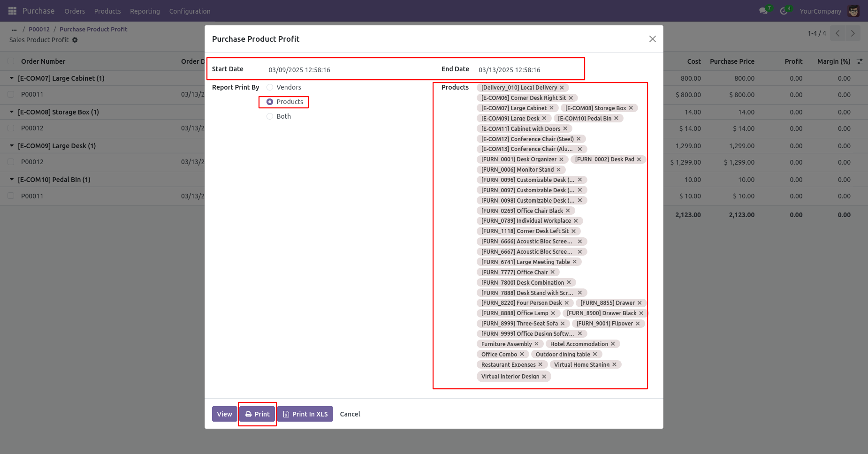Remove the Three-Seat Sofa tag
Image resolution: width=868 pixels, height=454 pixels.
click(x=563, y=324)
